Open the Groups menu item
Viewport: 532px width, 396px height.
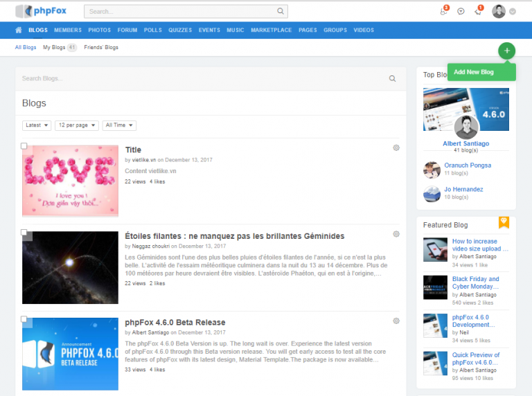pos(335,30)
